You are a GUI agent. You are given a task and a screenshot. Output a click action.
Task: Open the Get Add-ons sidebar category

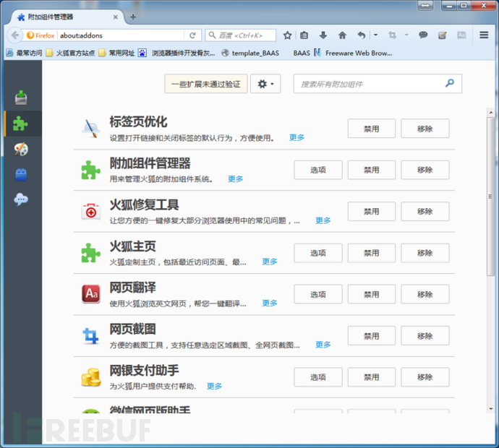pyautogui.click(x=21, y=98)
